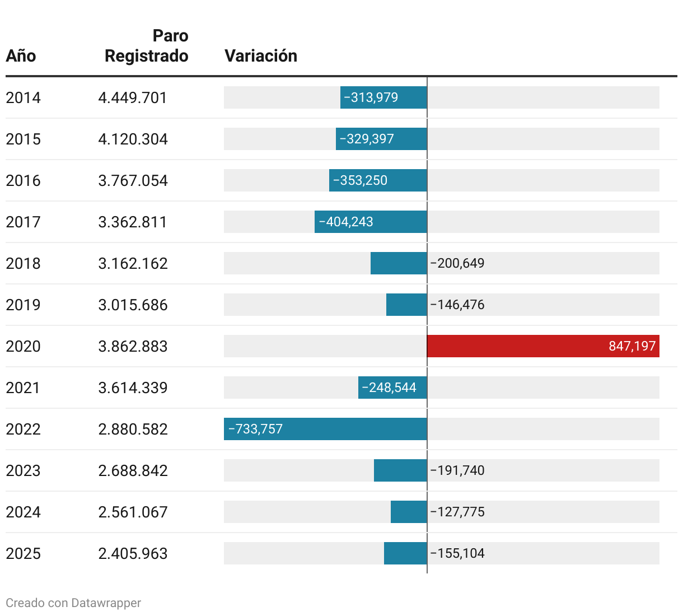Select the −329,397 bar in the 2015 row

381,139
